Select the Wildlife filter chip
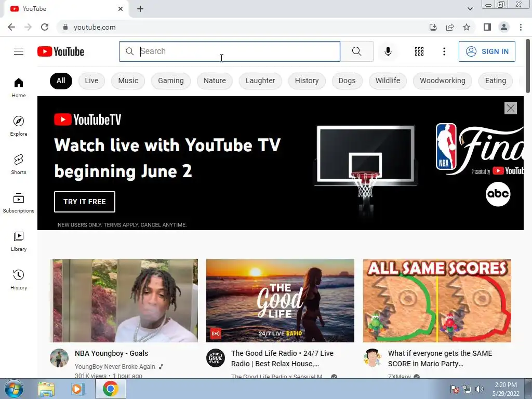The image size is (532, 399). tap(388, 81)
